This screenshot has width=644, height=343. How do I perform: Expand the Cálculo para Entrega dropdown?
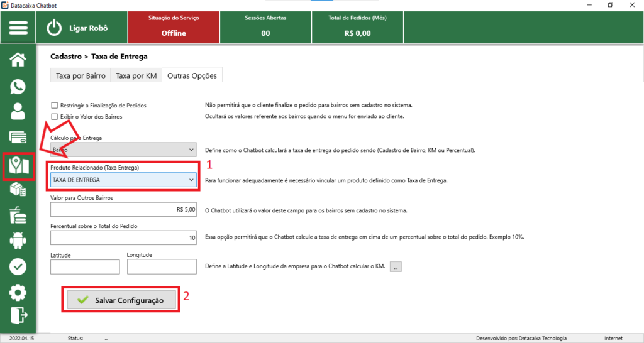[x=123, y=150]
